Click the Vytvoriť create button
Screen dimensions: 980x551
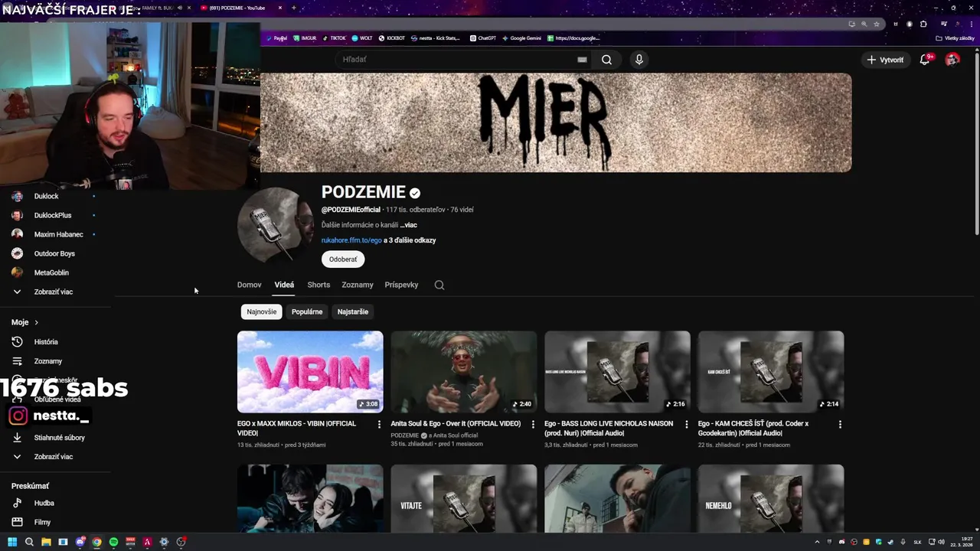pos(885,60)
